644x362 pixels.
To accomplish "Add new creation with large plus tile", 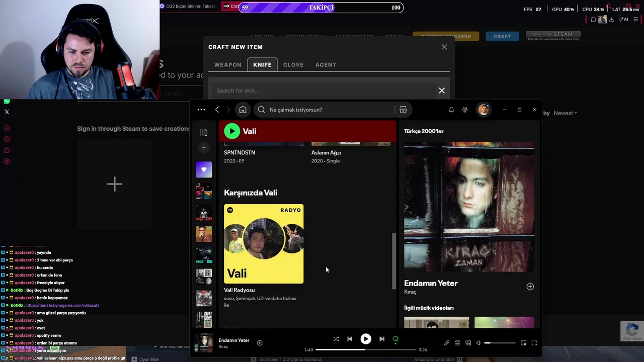I will pyautogui.click(x=115, y=184).
